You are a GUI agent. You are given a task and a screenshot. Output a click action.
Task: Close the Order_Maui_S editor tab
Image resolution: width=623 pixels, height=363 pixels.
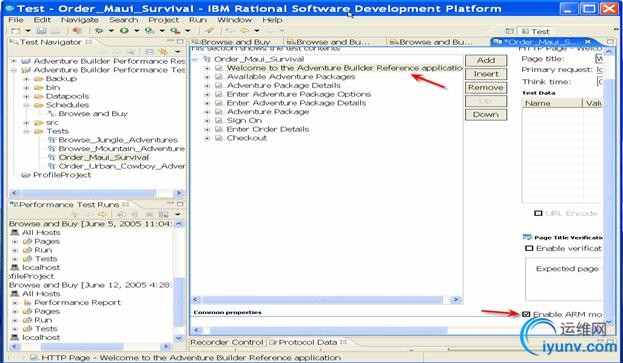click(x=588, y=42)
